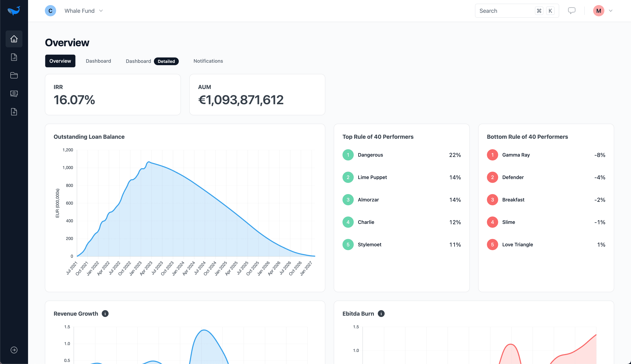This screenshot has height=364, width=631.
Task: Click the chat/comments icon in header
Action: pyautogui.click(x=572, y=10)
